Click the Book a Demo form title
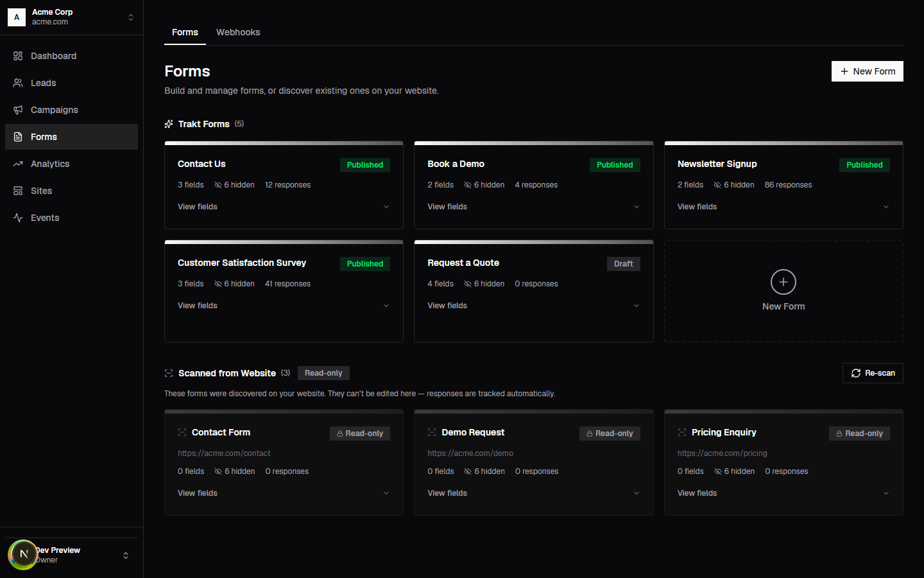Viewport: 924px width, 578px height. 456,164
